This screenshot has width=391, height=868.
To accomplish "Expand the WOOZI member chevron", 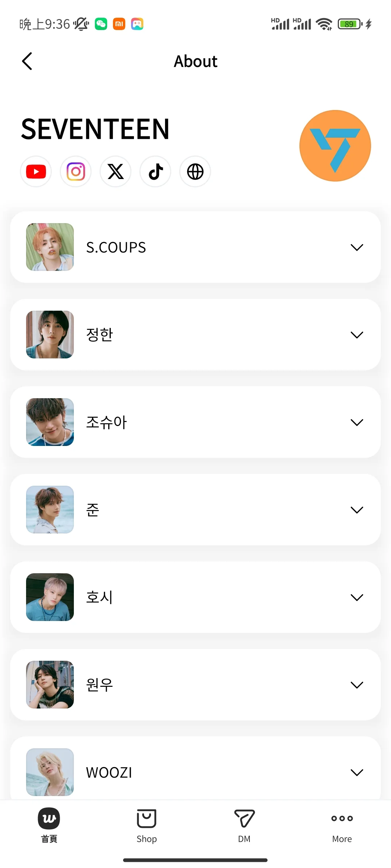I will (x=357, y=773).
